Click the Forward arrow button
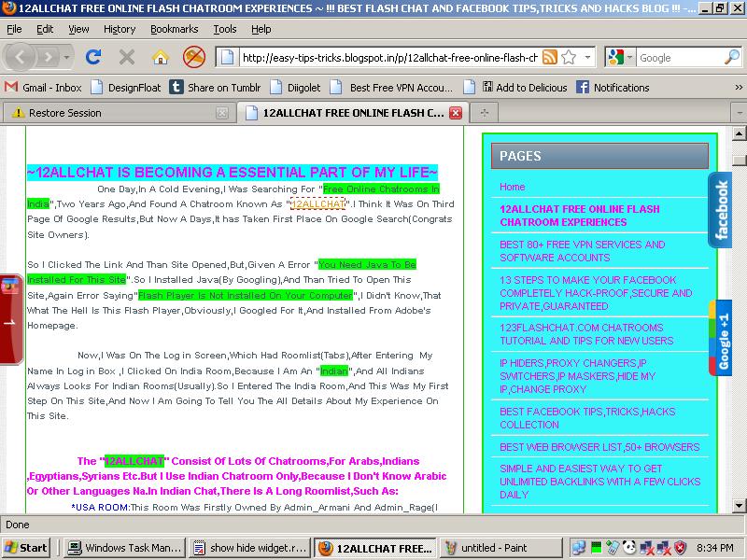The image size is (747, 560). pyautogui.click(x=49, y=58)
